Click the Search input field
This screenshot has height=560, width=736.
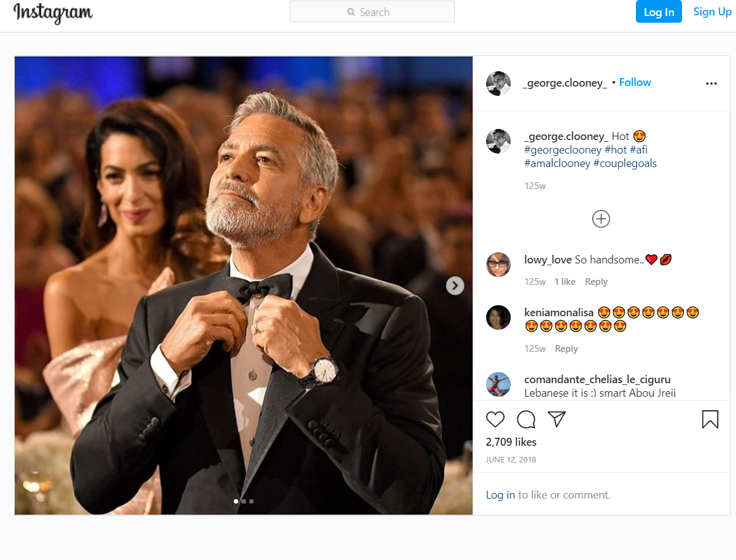tap(372, 12)
